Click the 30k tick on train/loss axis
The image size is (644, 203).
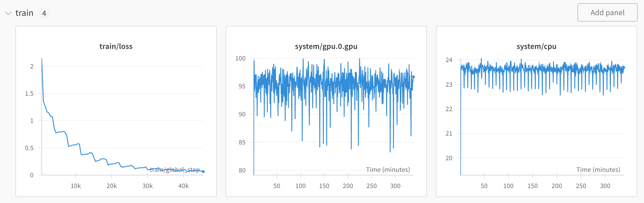(x=148, y=186)
